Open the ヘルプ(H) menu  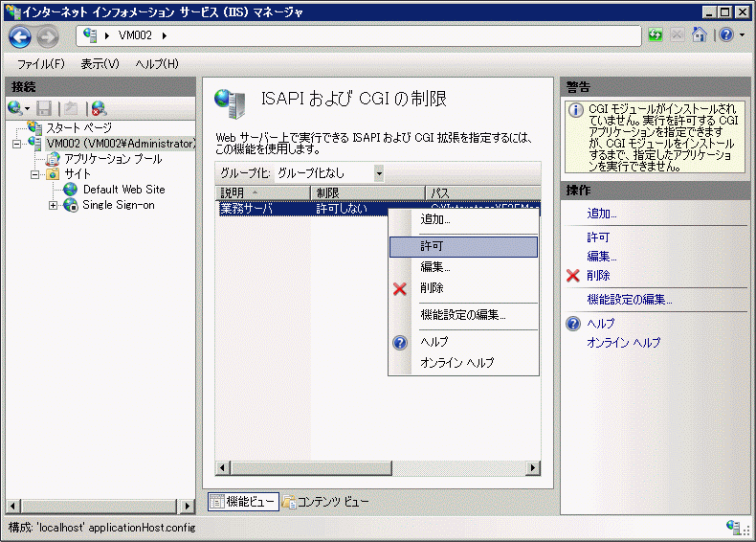[157, 64]
